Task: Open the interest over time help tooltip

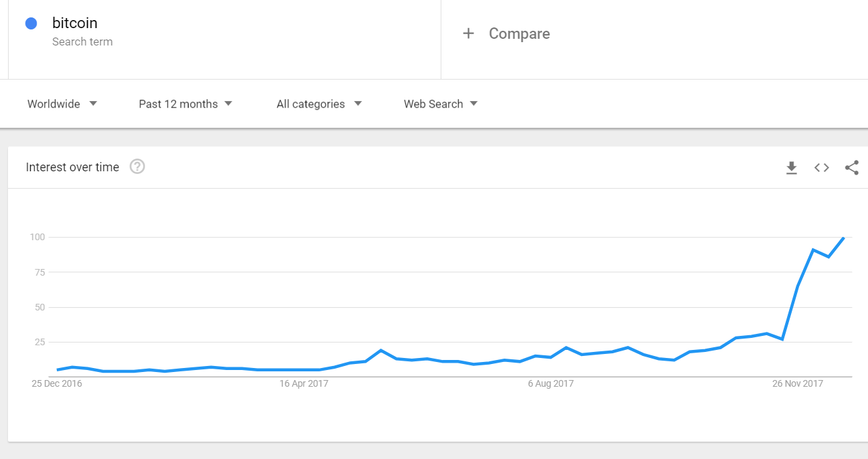Action: [137, 167]
